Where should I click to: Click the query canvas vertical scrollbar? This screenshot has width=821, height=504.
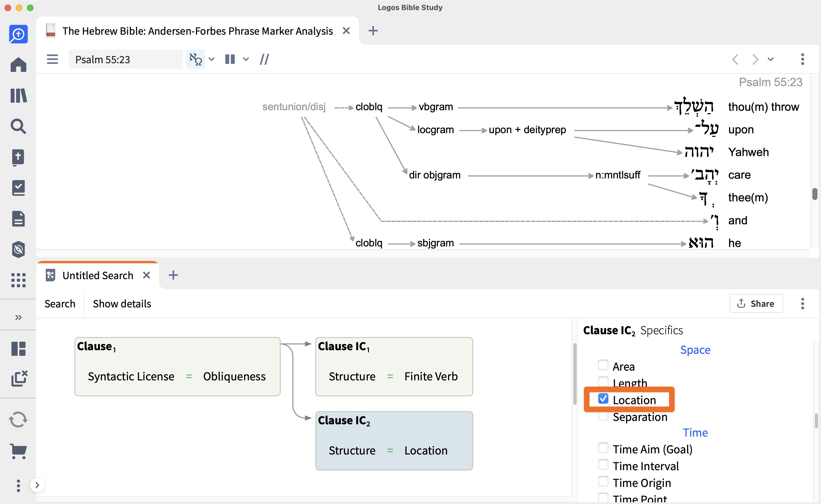[x=575, y=374]
